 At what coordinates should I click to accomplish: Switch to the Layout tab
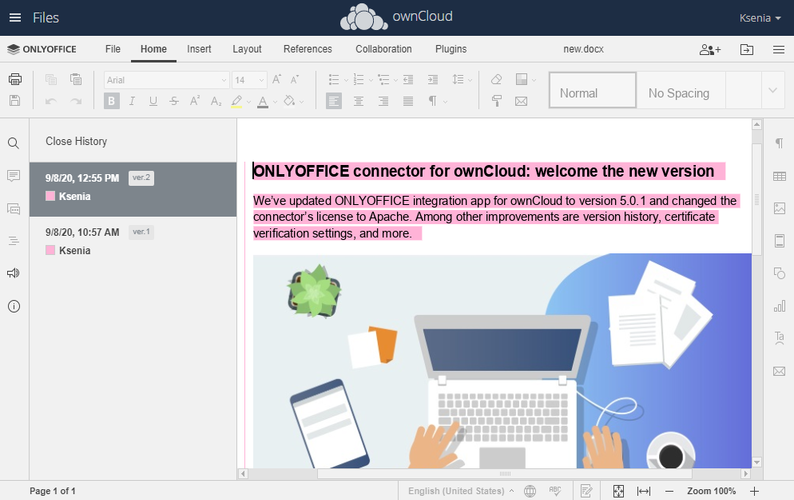tap(247, 49)
